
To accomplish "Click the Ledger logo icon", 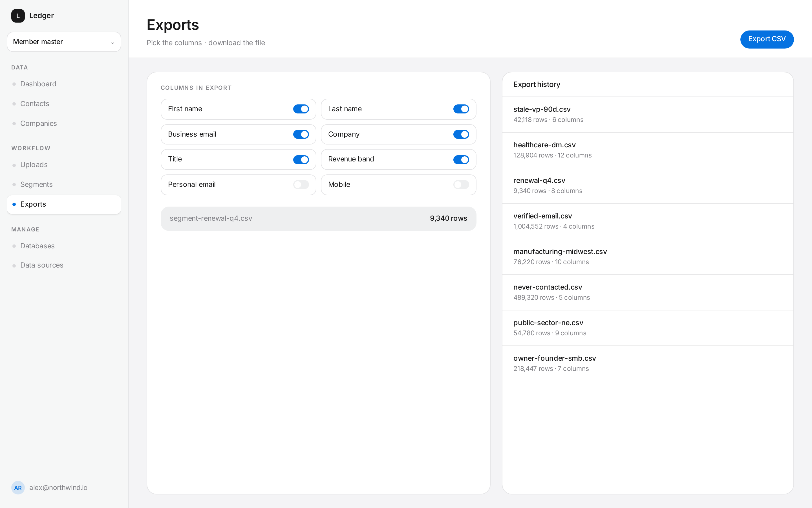I will [x=18, y=16].
